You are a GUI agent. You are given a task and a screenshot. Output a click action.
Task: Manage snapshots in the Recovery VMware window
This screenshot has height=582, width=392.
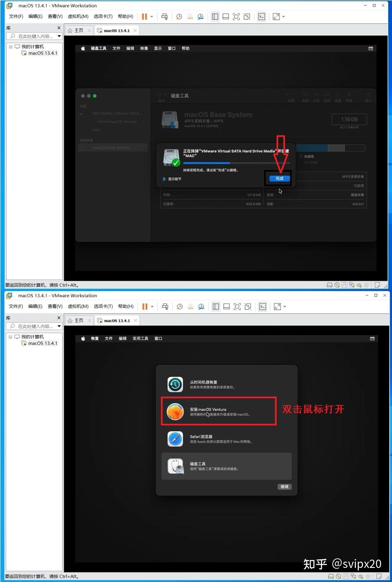tap(201, 307)
